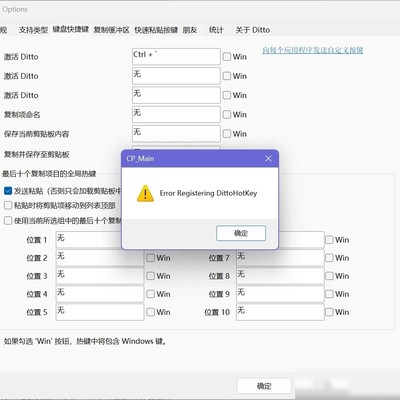400x400 pixels.
Task: Enable Win checkbox for 位置 10
Action: [x=329, y=312]
